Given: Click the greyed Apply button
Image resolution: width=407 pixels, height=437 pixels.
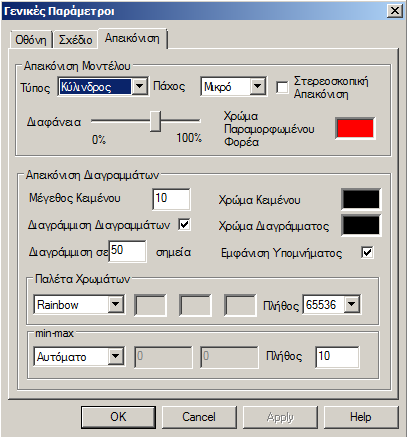Looking at the screenshot, I should coord(280,417).
